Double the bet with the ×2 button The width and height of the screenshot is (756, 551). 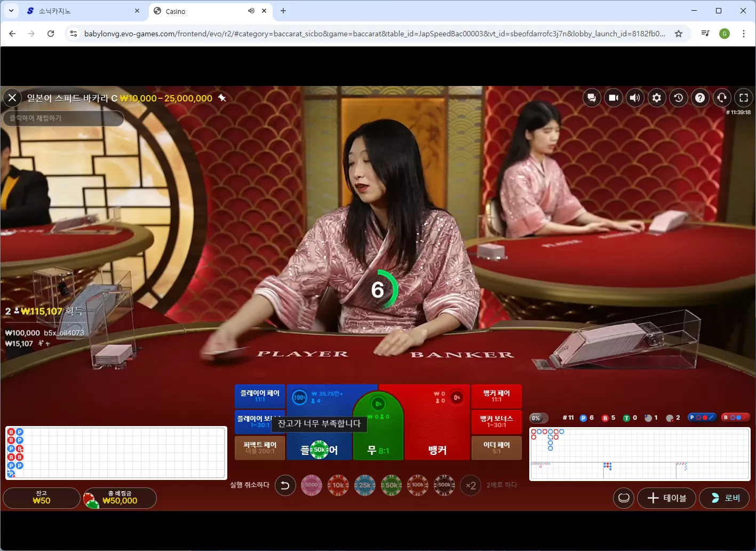tap(471, 485)
